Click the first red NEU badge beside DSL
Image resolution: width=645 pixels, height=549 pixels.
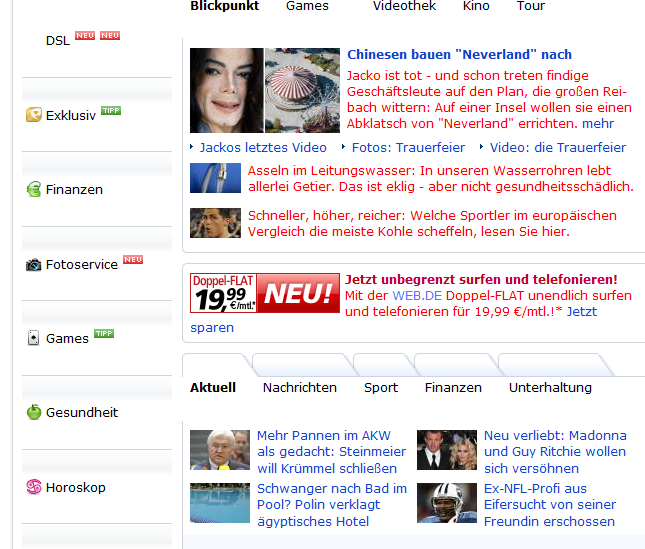85,35
